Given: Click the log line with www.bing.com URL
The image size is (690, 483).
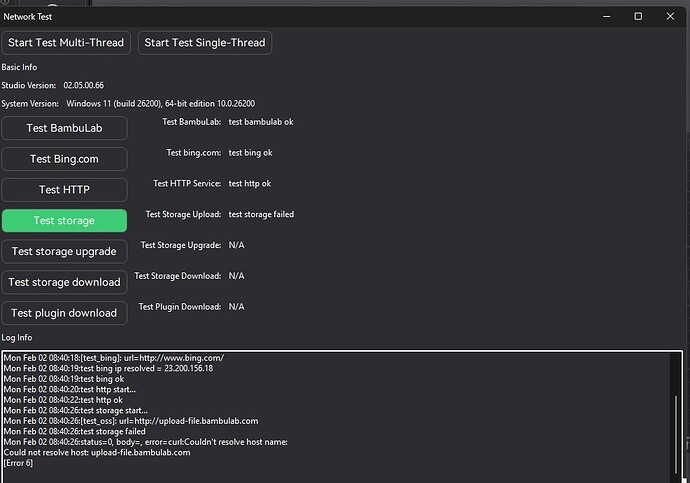Looking at the screenshot, I should (x=114, y=358).
